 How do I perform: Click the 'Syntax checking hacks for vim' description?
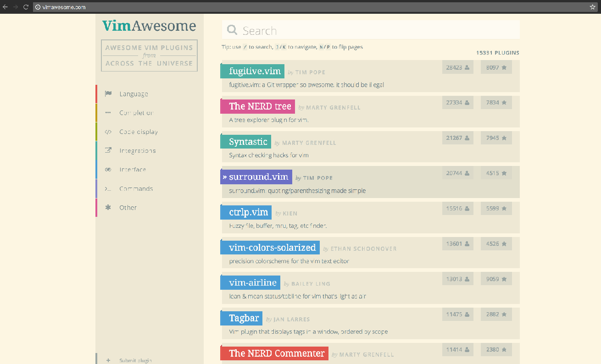click(269, 155)
